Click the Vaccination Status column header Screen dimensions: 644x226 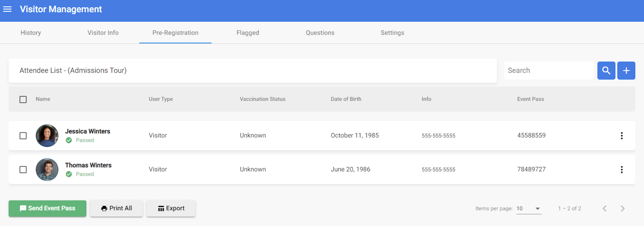pyautogui.click(x=263, y=99)
